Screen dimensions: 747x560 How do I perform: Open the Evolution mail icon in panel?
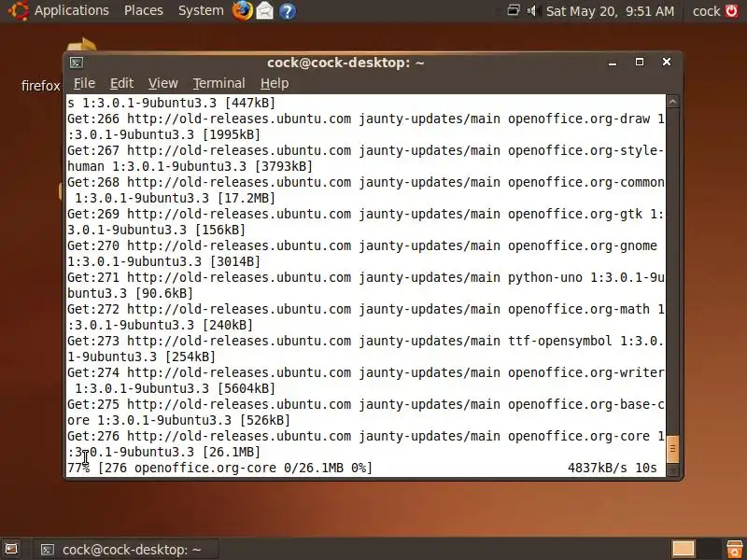point(265,10)
